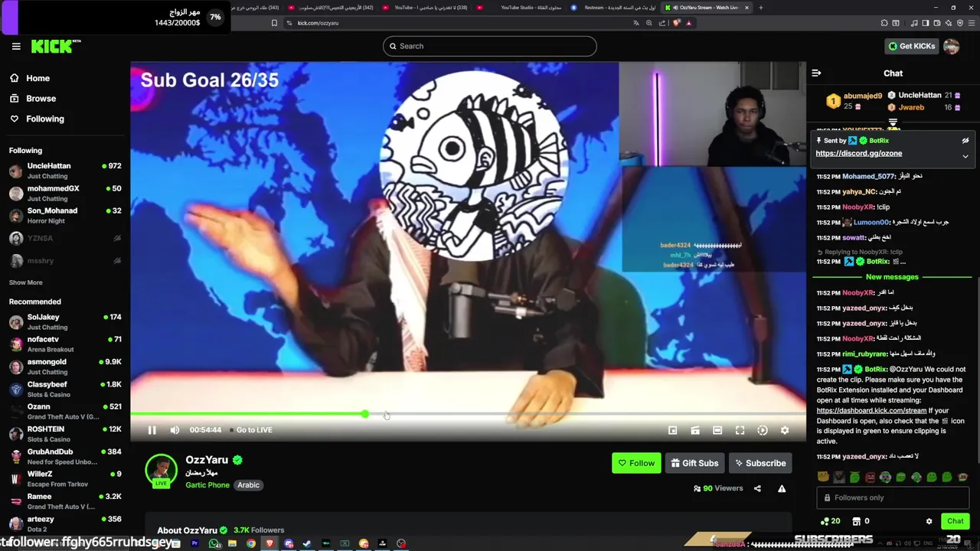The width and height of the screenshot is (980, 551).
Task: Bookmark page via address bar bookmark icon
Action: pos(274,23)
